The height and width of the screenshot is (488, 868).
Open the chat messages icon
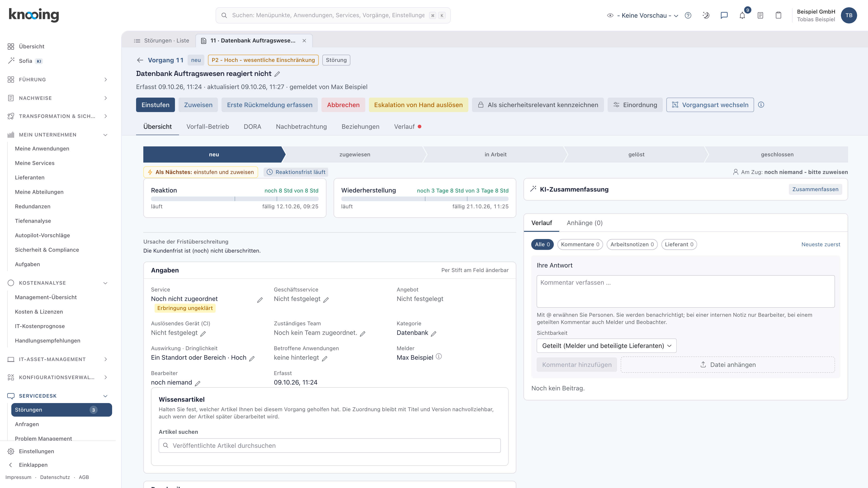click(724, 16)
